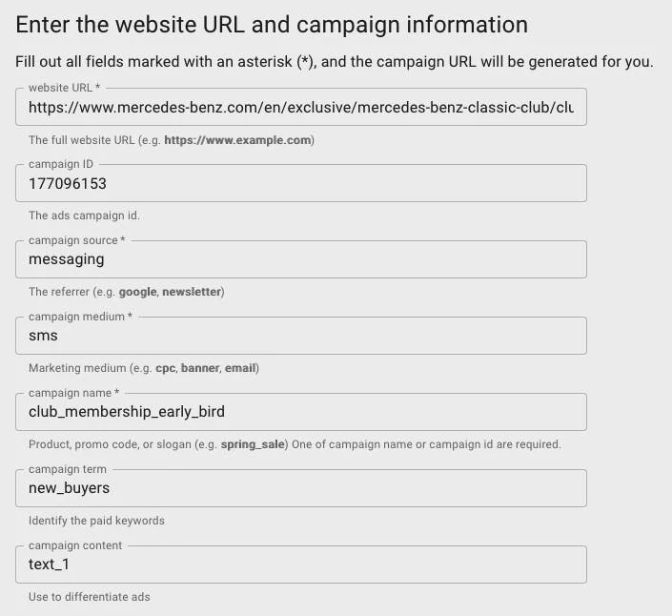
Task: Focus the campaign ID field containing 177096153
Action: pos(300,184)
